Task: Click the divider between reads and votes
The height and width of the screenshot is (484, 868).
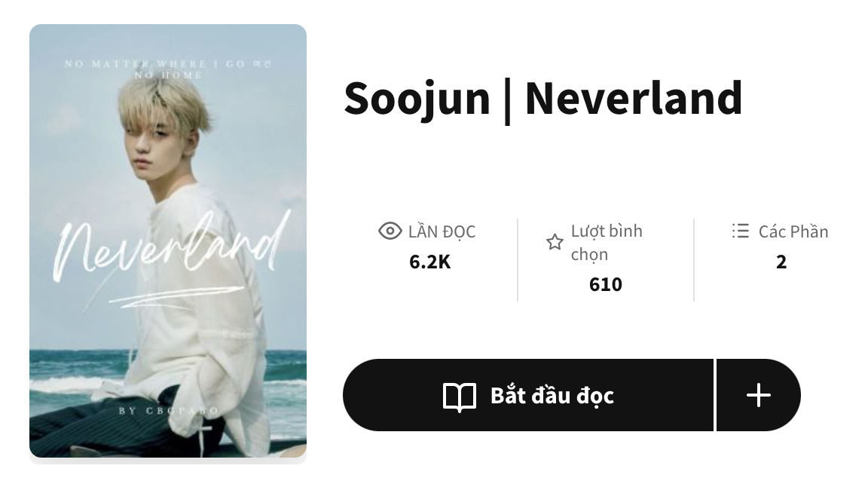Action: pos(518,260)
